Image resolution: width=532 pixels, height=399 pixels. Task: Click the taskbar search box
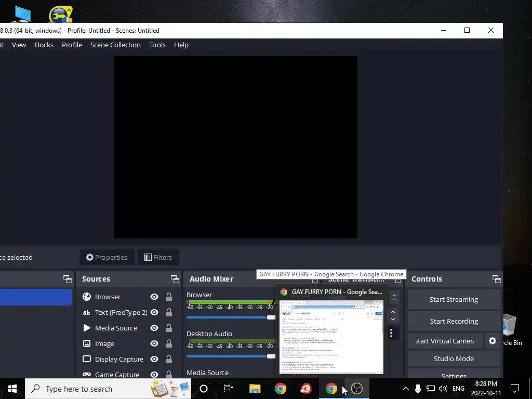point(108,389)
